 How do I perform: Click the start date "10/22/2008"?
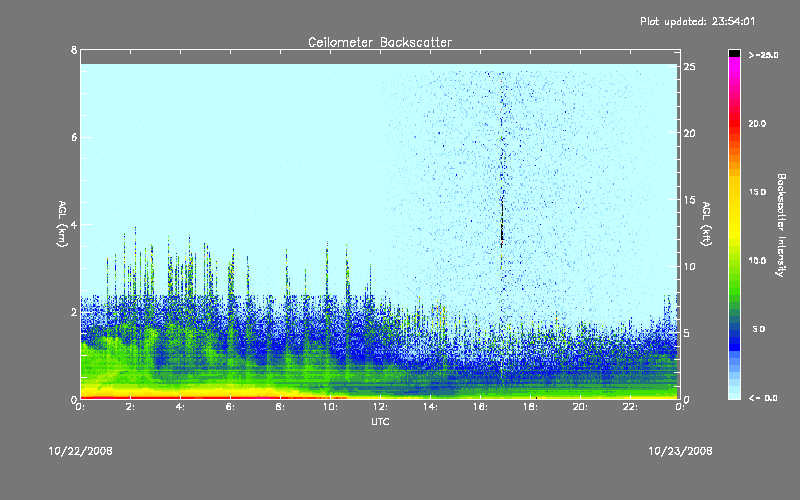81,451
